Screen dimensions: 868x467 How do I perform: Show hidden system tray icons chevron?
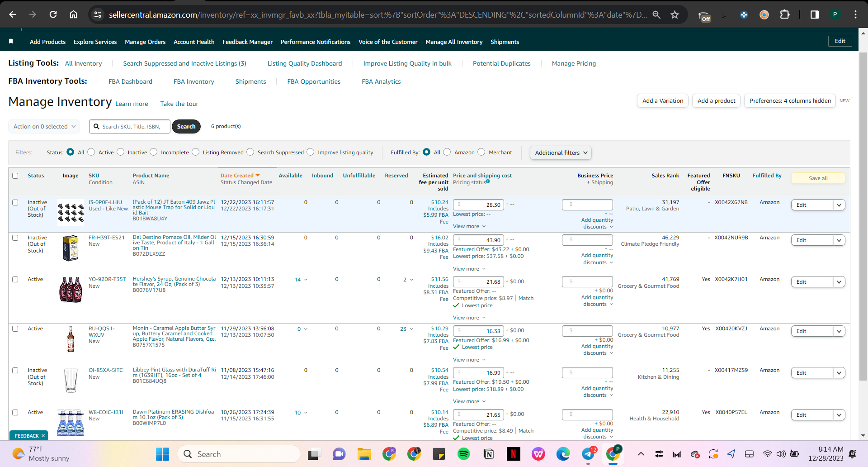pos(641,454)
